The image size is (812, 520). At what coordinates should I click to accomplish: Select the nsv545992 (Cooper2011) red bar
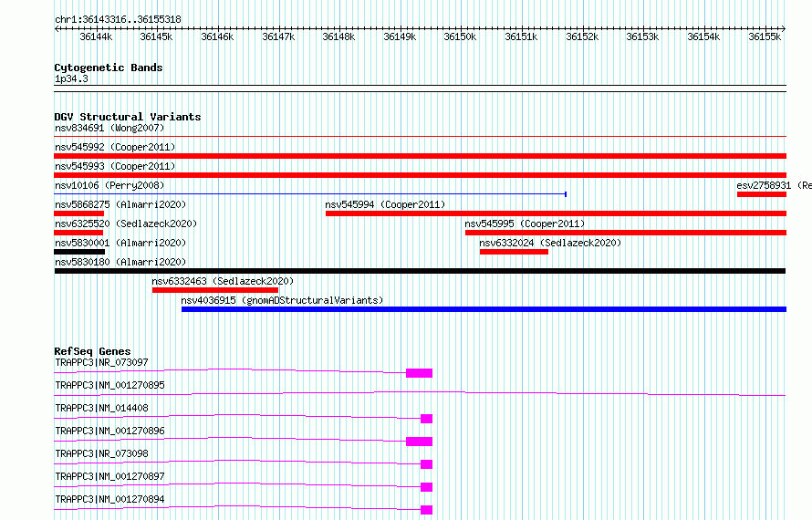[x=420, y=156]
